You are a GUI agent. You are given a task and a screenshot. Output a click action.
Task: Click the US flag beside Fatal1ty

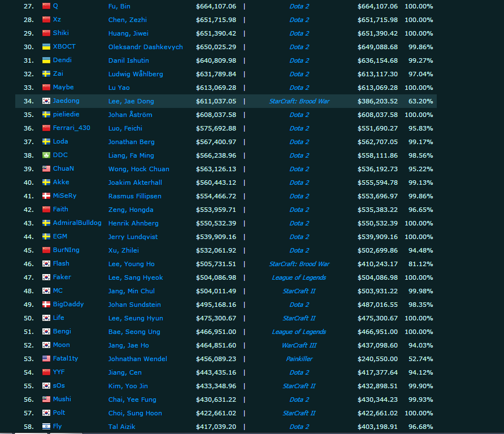tap(46, 358)
